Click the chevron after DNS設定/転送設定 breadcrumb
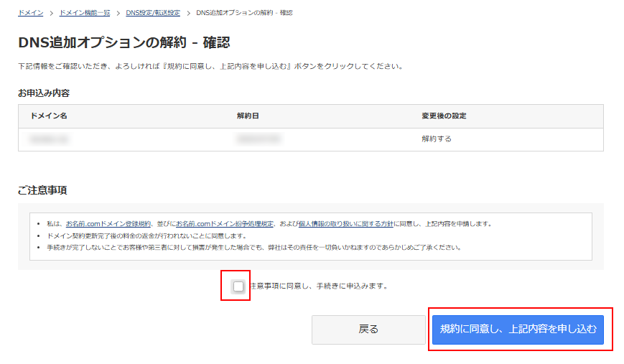624x364 pixels. pos(188,13)
